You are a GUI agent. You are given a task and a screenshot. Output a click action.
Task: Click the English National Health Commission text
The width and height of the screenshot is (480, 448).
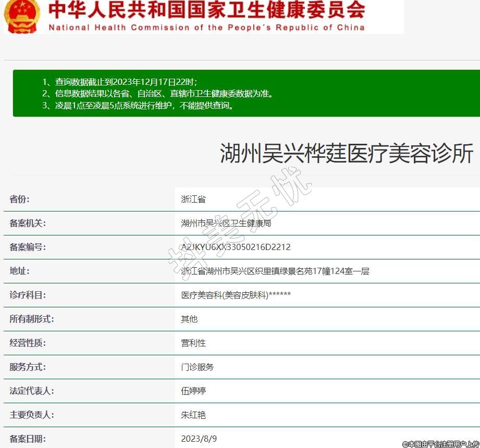[206, 28]
